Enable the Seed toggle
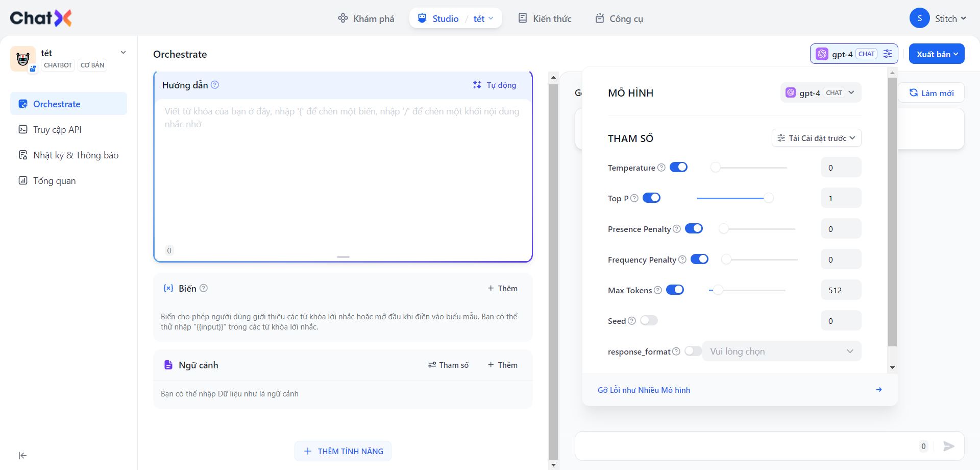980x470 pixels. [x=649, y=321]
